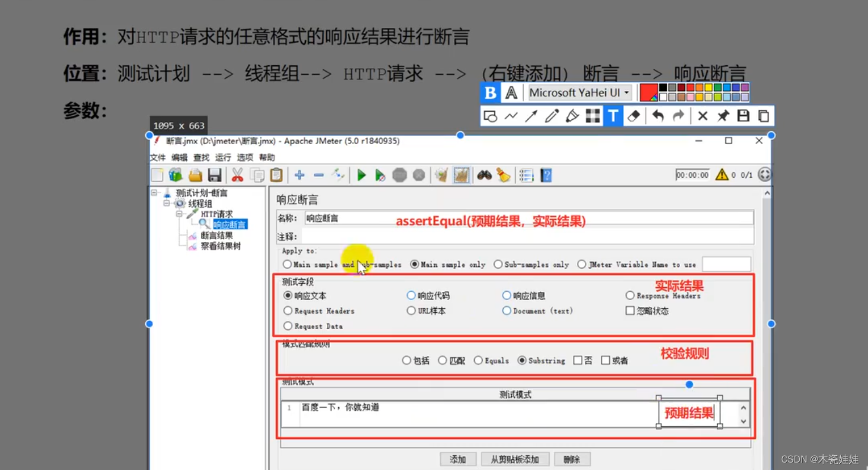The image size is (868, 470).
Task: Open the 查找 menu
Action: 201,158
